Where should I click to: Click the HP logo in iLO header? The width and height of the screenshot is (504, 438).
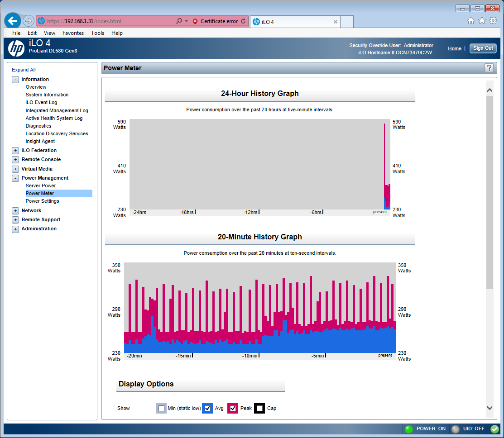click(16, 48)
